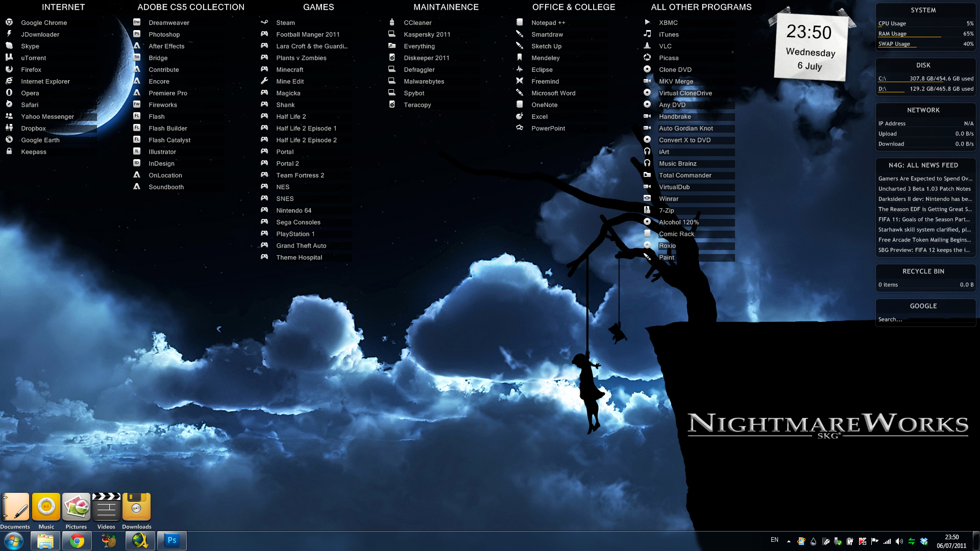Launch Mendeley from Office list

pos(545,58)
